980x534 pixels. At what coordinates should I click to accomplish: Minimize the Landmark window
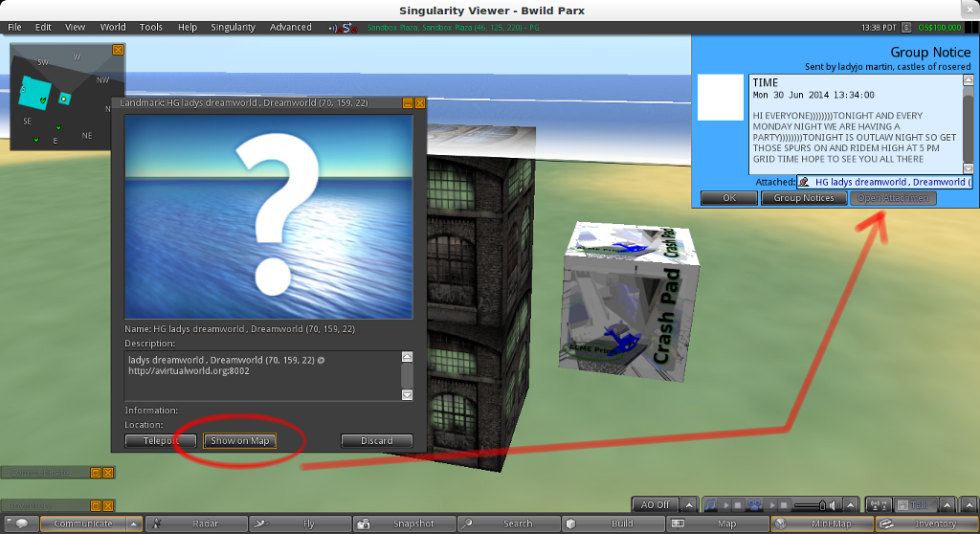pyautogui.click(x=408, y=103)
